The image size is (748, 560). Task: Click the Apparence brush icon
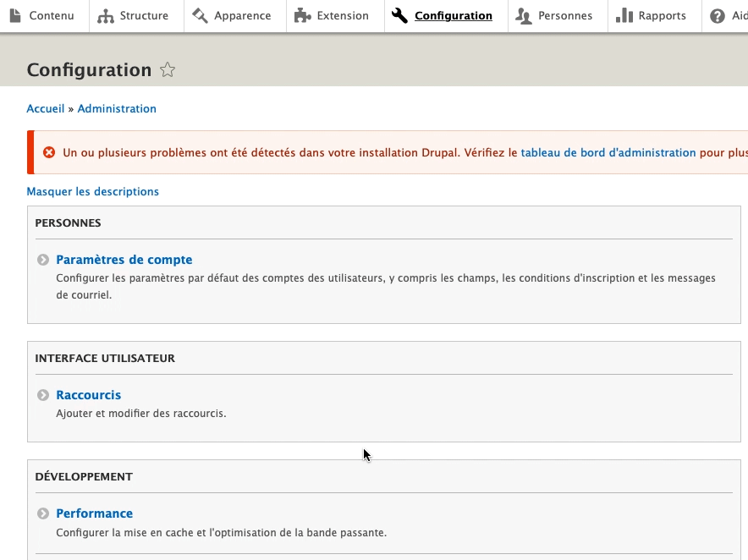point(200,15)
